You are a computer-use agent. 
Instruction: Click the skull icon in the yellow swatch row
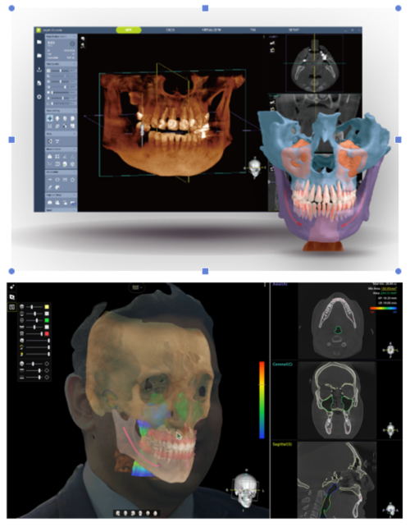pyautogui.click(x=21, y=307)
